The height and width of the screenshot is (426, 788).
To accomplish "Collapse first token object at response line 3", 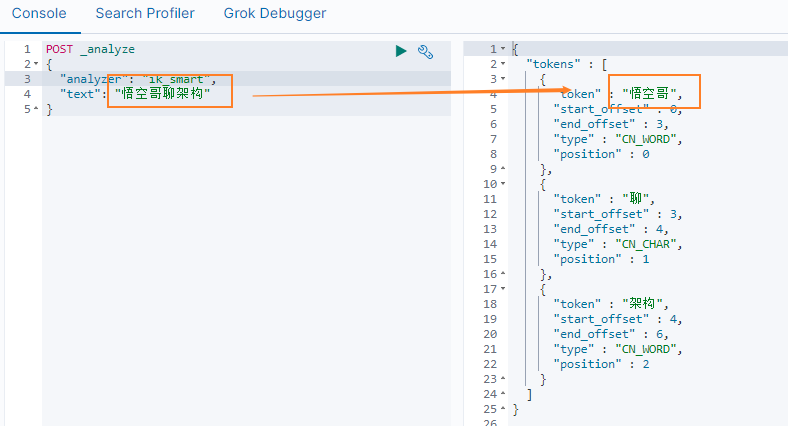I will tap(502, 79).
